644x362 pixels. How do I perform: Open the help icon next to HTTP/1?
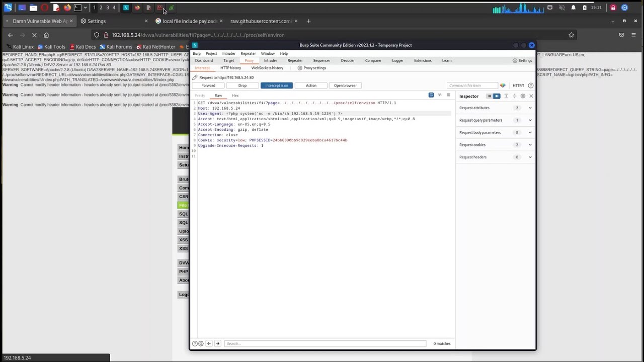pos(531,85)
